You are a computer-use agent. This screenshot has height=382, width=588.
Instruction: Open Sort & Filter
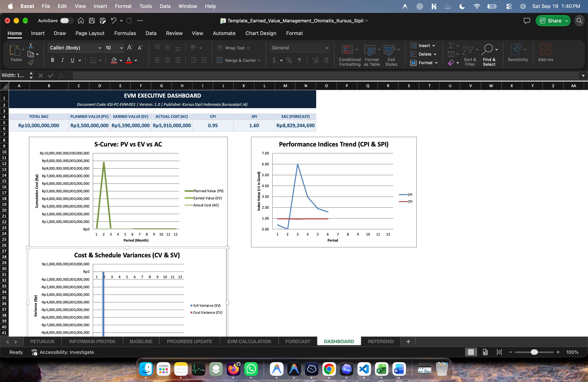click(470, 55)
